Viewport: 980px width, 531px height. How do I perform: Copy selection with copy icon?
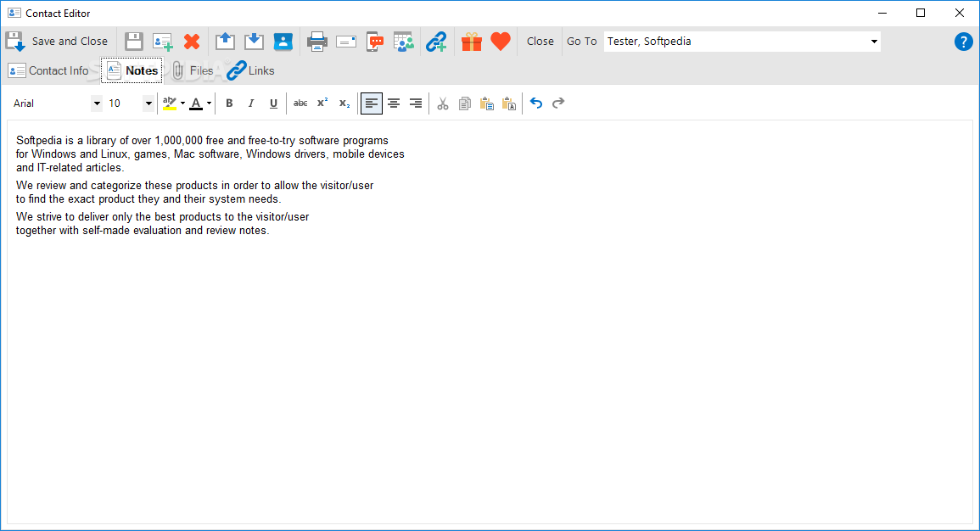[x=464, y=103]
